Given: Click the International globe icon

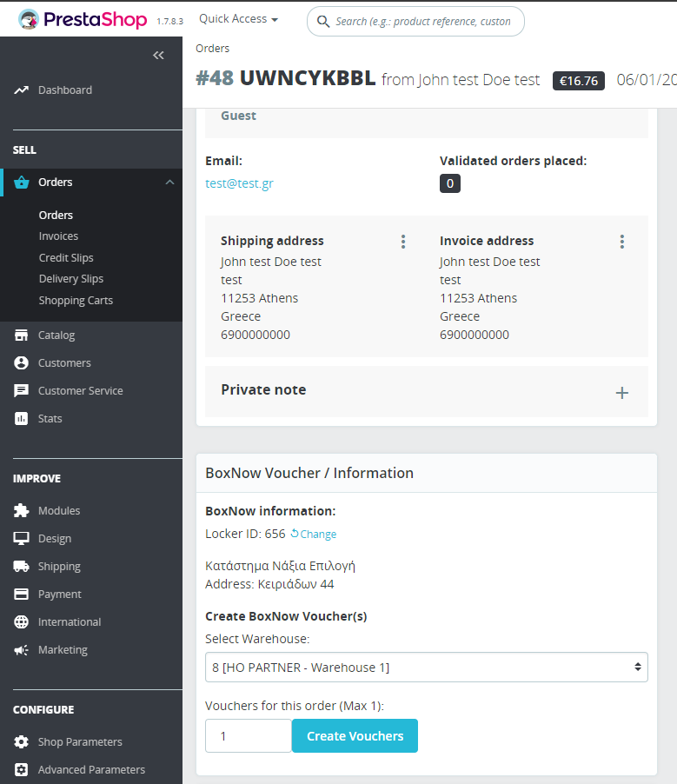Looking at the screenshot, I should (22, 622).
